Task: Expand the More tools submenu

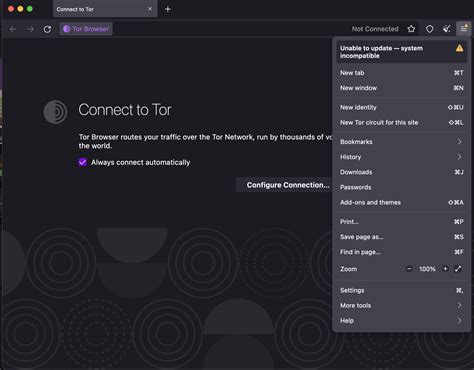Action: click(x=401, y=305)
